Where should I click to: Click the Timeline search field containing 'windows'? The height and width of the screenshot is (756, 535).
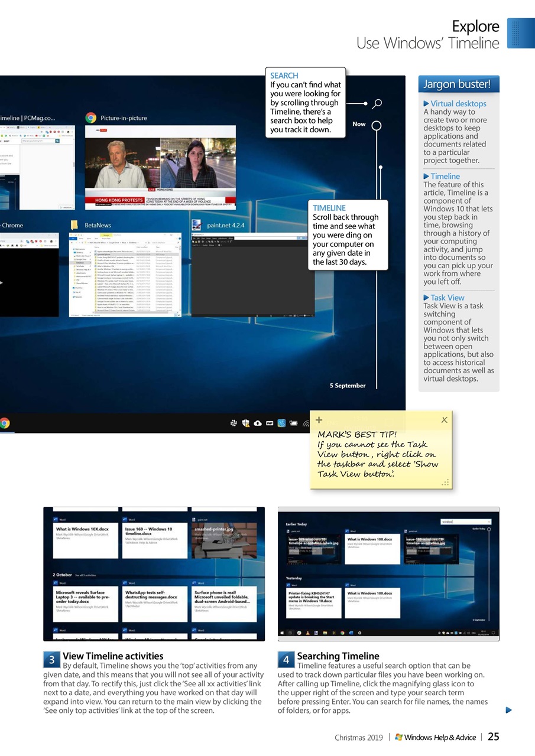(x=466, y=522)
